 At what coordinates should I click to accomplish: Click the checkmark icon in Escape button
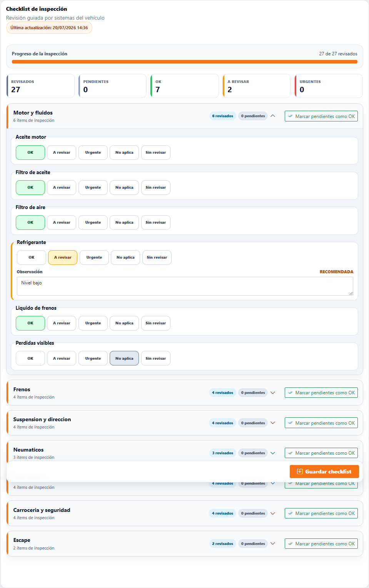291,544
